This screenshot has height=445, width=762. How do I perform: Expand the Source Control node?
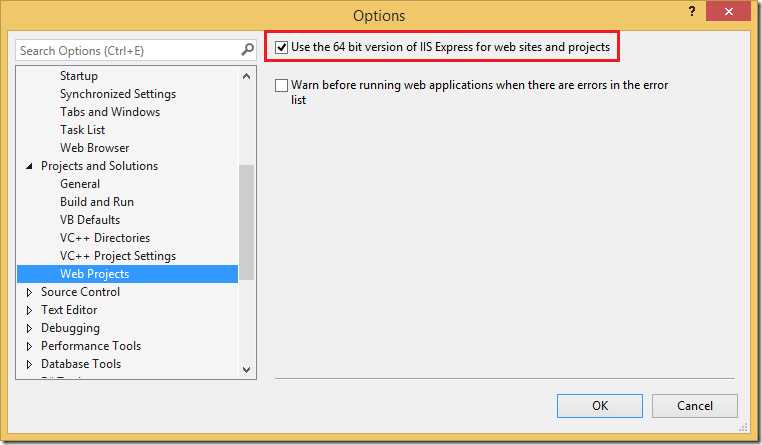(29, 292)
